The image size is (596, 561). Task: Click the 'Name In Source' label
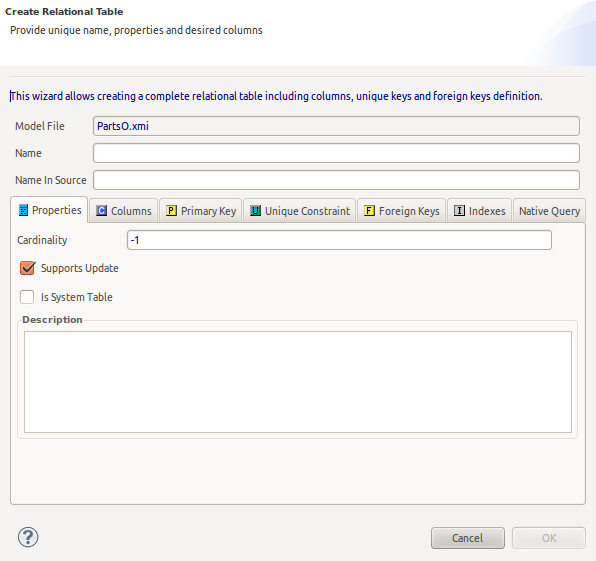51,180
